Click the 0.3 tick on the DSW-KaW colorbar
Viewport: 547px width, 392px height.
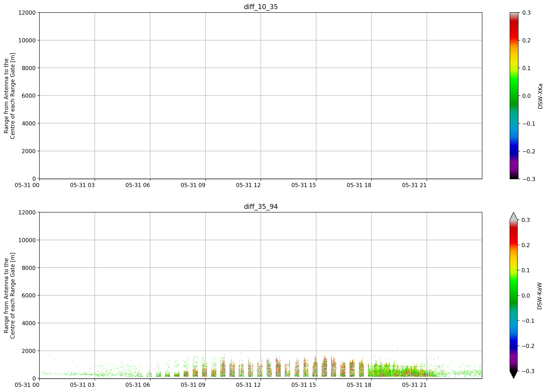pos(526,220)
